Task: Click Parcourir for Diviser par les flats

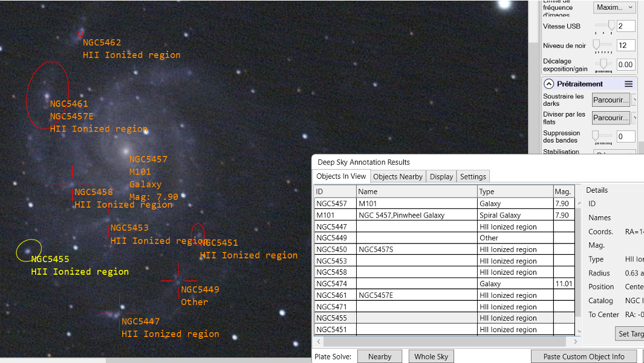Action: click(611, 118)
